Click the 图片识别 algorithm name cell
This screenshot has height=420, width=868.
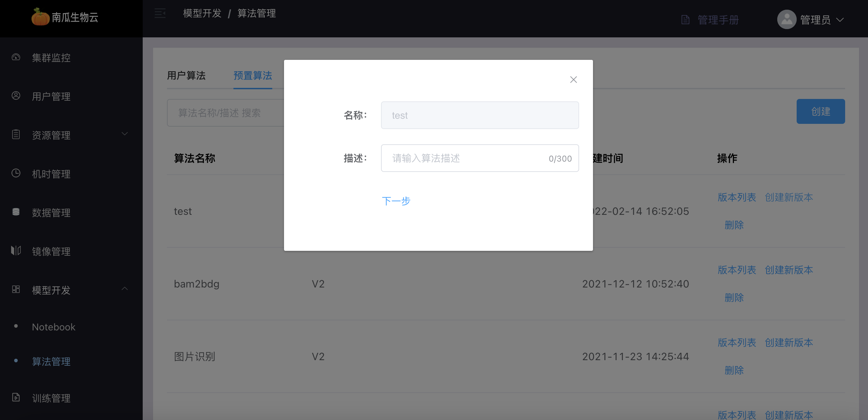[194, 357]
